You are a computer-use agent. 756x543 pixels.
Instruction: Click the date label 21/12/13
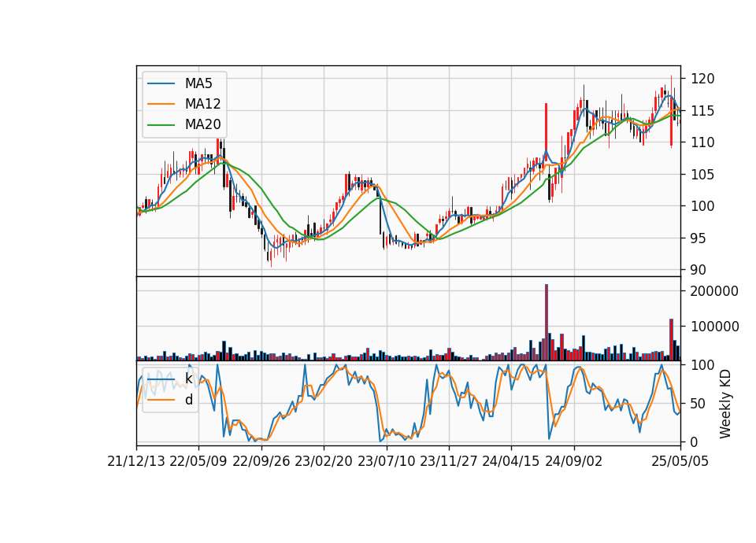(136, 461)
